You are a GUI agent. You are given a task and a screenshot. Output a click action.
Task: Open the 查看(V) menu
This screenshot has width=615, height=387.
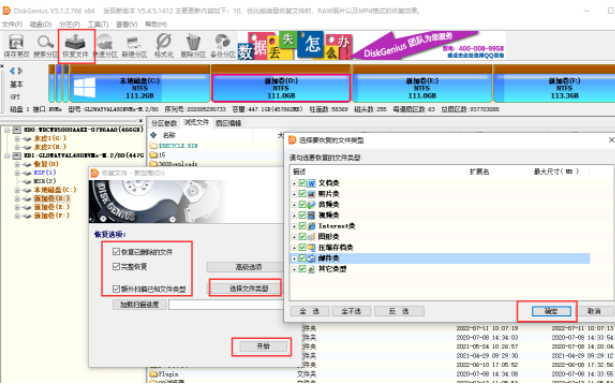[x=126, y=24]
